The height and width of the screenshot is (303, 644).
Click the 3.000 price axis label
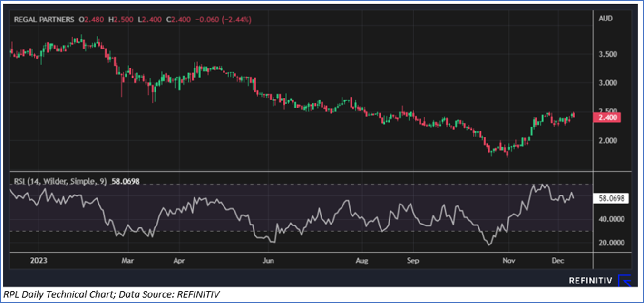click(608, 83)
